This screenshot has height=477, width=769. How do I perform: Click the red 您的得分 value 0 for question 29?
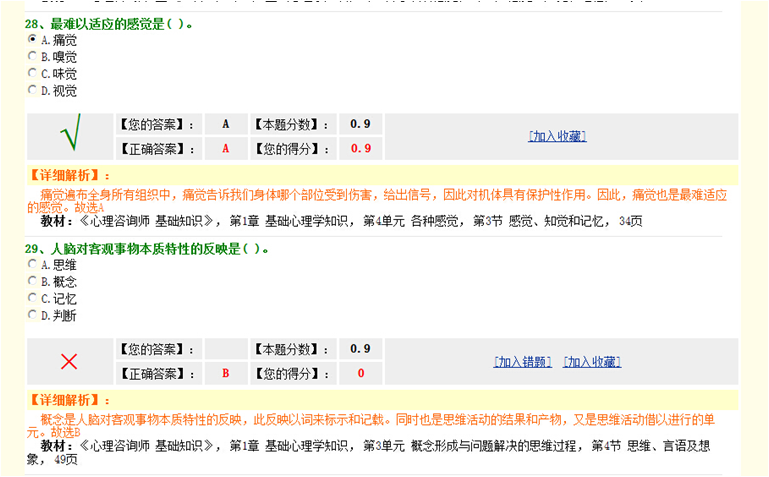click(x=361, y=374)
